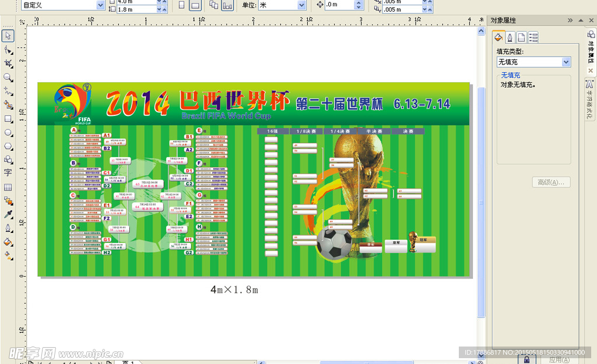The image size is (597, 364).
Task: Select the Basic Shapes tool
Action: (x=8, y=160)
